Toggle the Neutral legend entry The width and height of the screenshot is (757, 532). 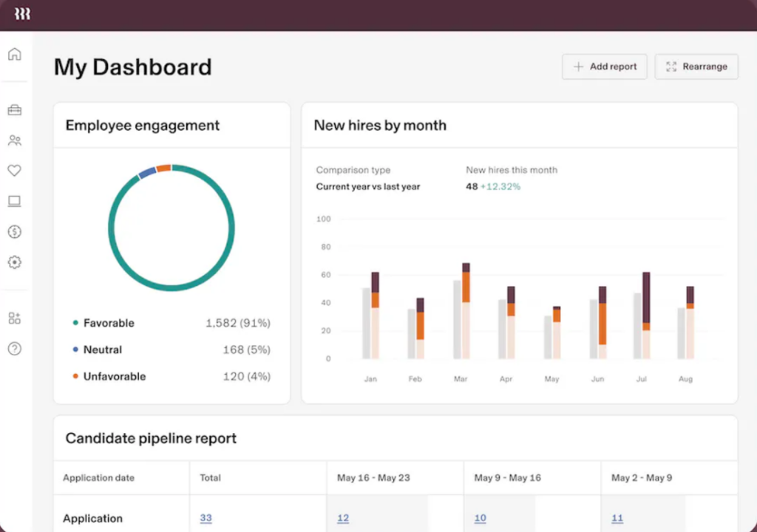[103, 349]
